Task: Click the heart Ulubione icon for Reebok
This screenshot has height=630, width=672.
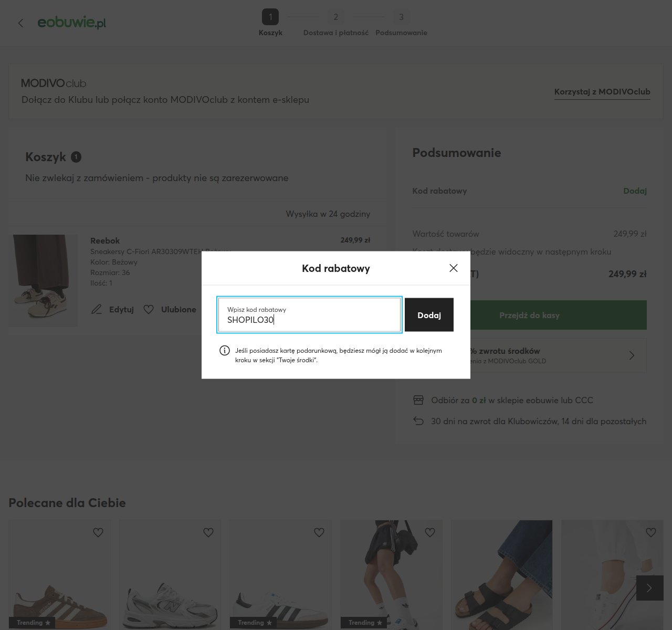Action: point(149,310)
